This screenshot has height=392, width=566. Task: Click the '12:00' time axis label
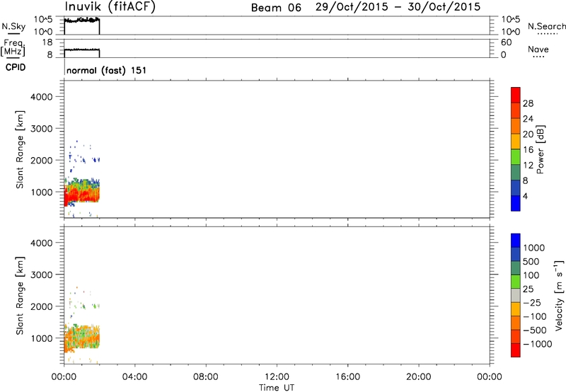click(x=277, y=377)
